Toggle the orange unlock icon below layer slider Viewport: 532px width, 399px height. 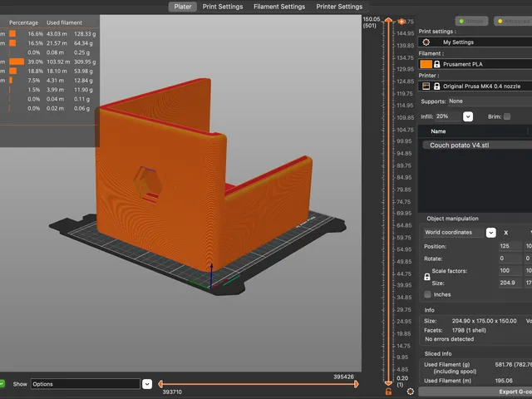[388, 392]
